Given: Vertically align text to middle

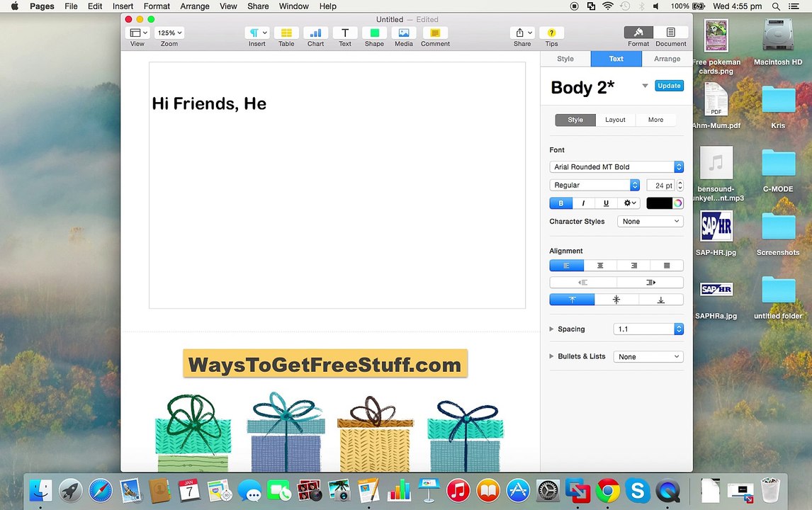Looking at the screenshot, I should (616, 300).
